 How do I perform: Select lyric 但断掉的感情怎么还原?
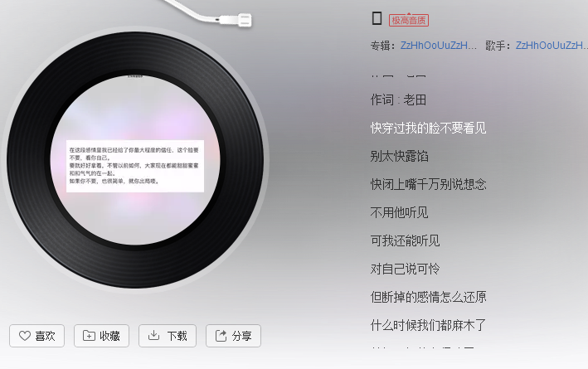[x=428, y=297]
